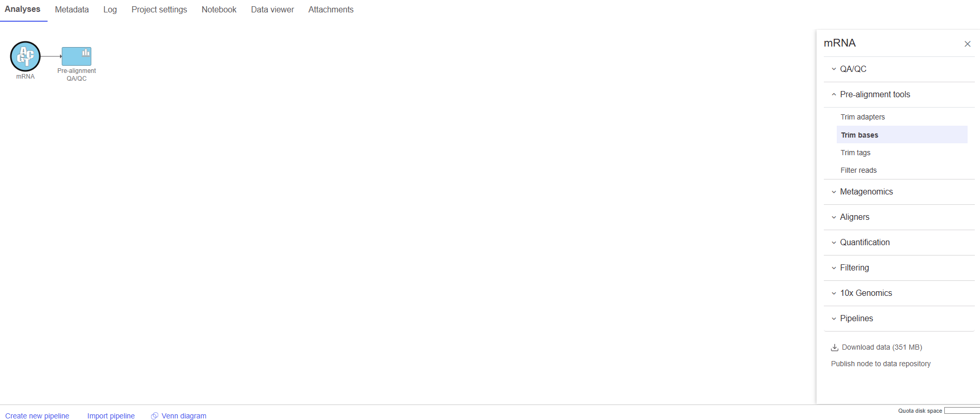Select the mRNA data node circle
Screen dimensions: 980x420
(25, 56)
